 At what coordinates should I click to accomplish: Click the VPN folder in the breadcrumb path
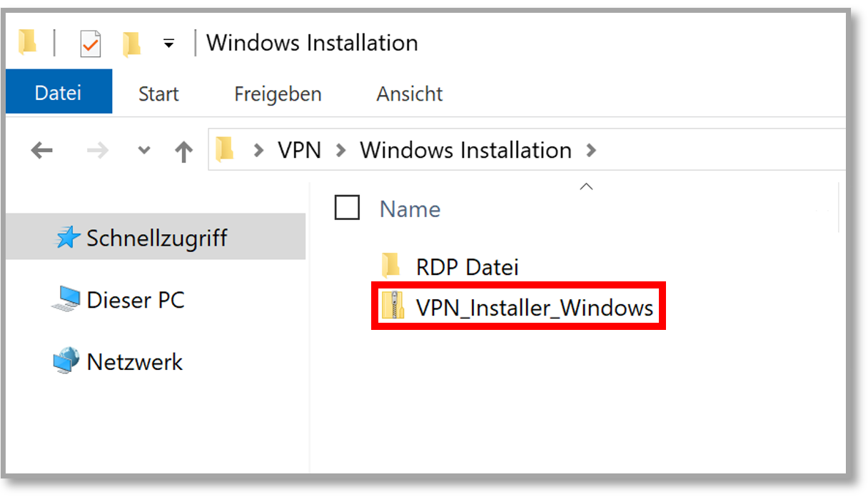pyautogui.click(x=298, y=150)
